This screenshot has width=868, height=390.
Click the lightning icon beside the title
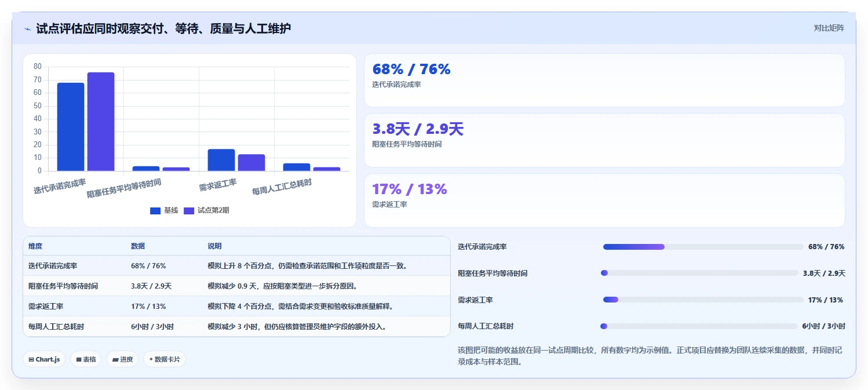(x=27, y=28)
